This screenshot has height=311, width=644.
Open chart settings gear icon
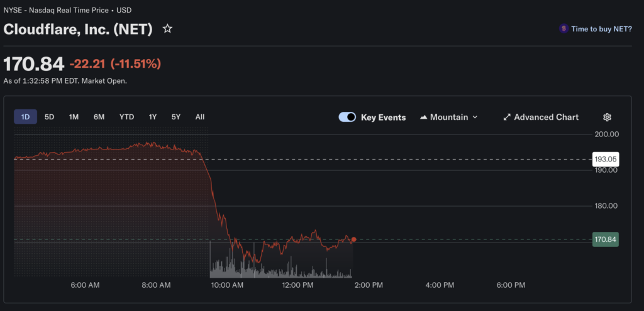pyautogui.click(x=607, y=117)
